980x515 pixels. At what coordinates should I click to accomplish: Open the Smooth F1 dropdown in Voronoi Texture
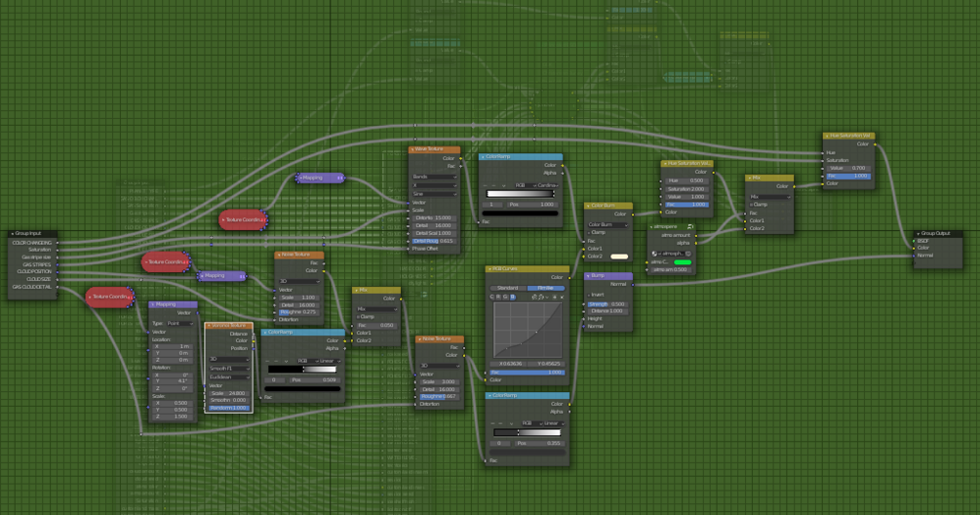[229, 369]
